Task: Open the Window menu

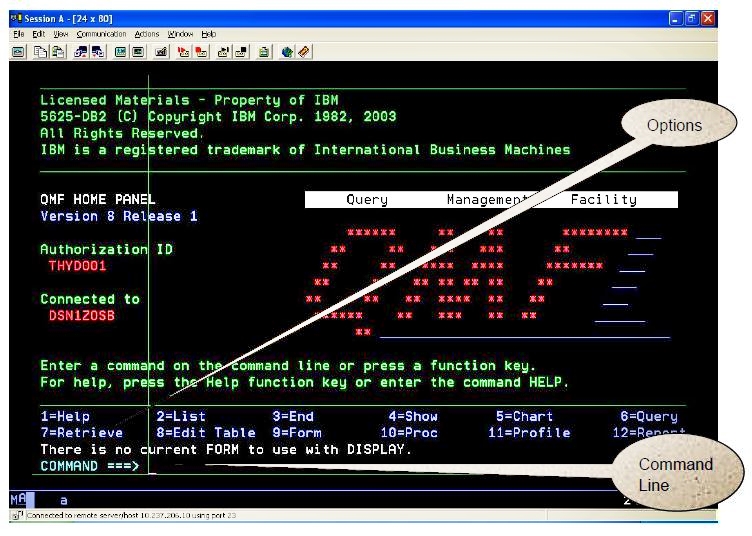Action: [180, 34]
